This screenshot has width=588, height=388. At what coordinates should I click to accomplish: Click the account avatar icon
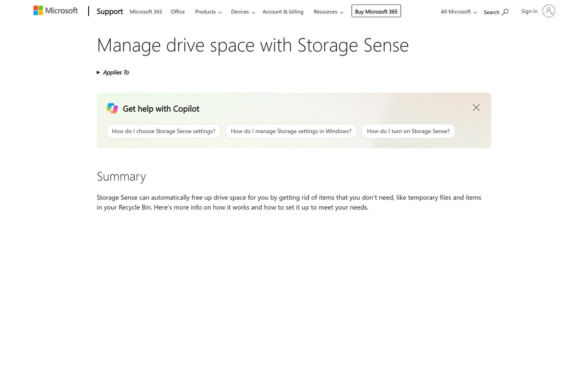549,11
